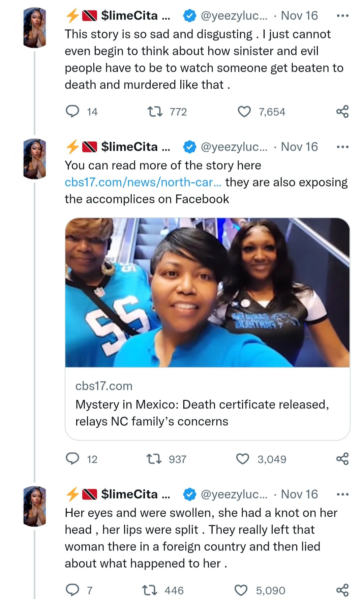This screenshot has width=364, height=599.
Task: Retweet the tweet with 937 retweets
Action: tap(154, 459)
